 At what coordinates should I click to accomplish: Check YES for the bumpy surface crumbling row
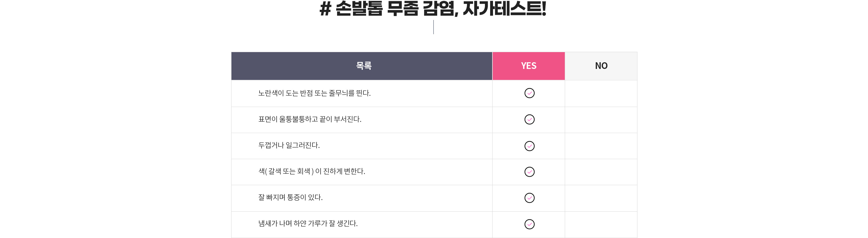pos(529,119)
